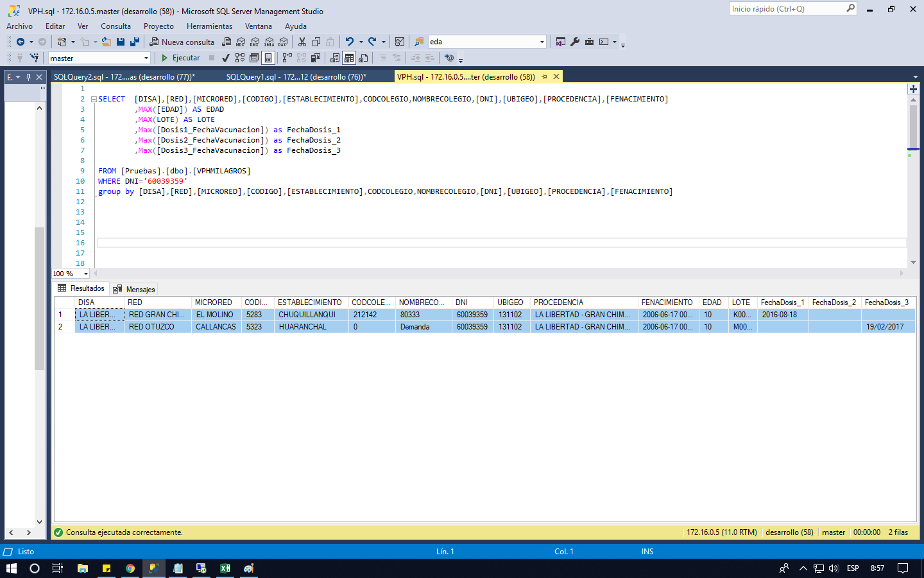The width and height of the screenshot is (924, 578).
Task: Select row header 2 in results grid
Action: [64, 327]
